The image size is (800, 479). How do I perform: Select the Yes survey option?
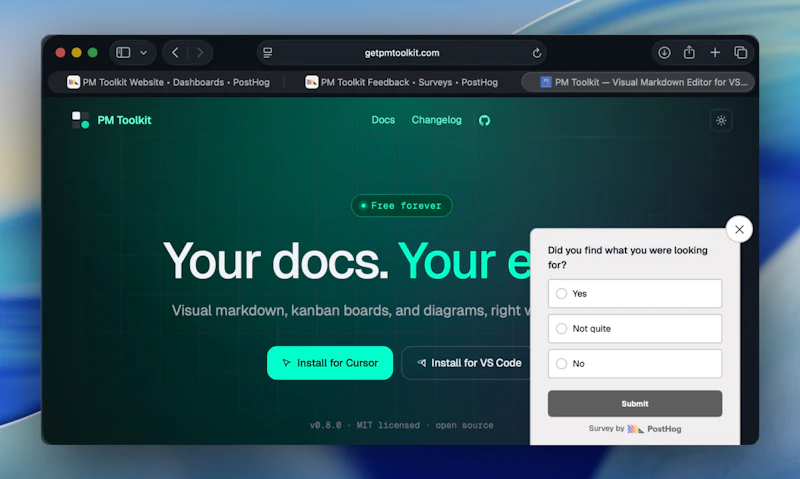[x=635, y=293]
